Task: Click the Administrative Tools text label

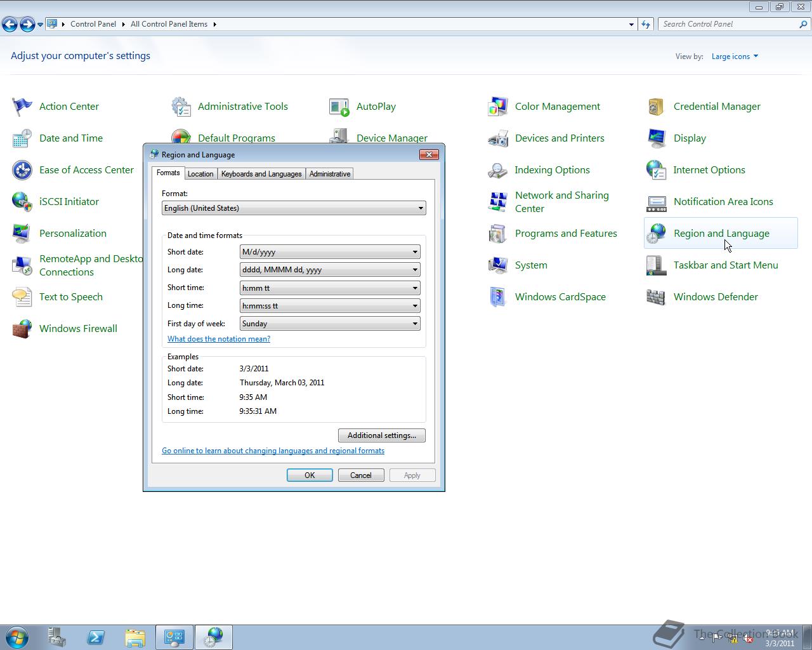Action: [x=243, y=107]
